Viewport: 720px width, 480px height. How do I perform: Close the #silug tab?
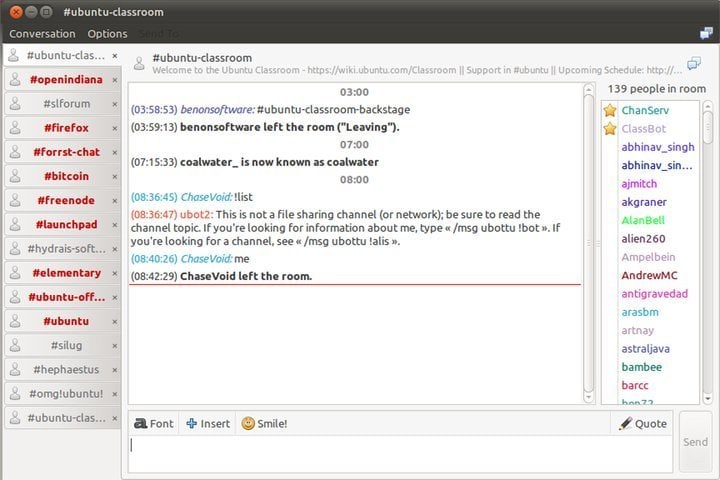coord(115,346)
